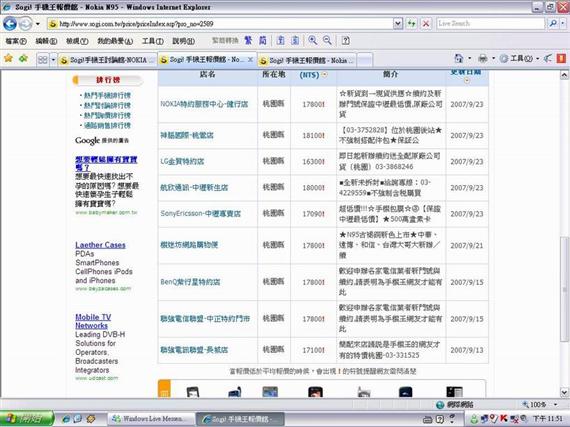
Task: Click the vertical scrollbar up arrow
Action: (564, 75)
